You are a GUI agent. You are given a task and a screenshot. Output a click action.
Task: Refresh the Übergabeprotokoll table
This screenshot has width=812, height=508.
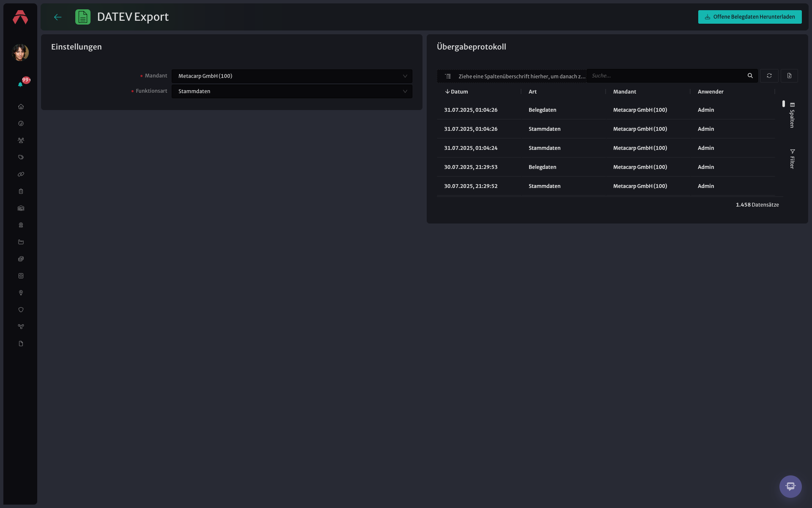click(769, 76)
